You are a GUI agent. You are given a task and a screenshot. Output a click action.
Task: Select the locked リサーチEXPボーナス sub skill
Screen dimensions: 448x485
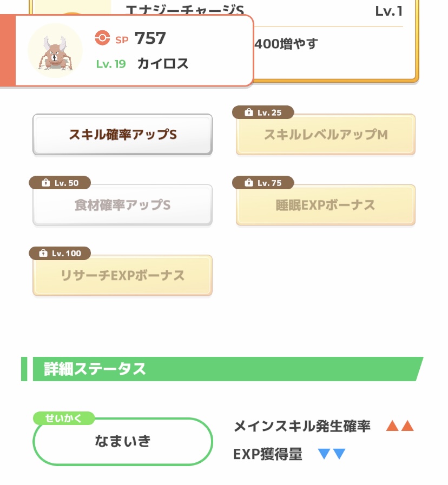point(123,276)
